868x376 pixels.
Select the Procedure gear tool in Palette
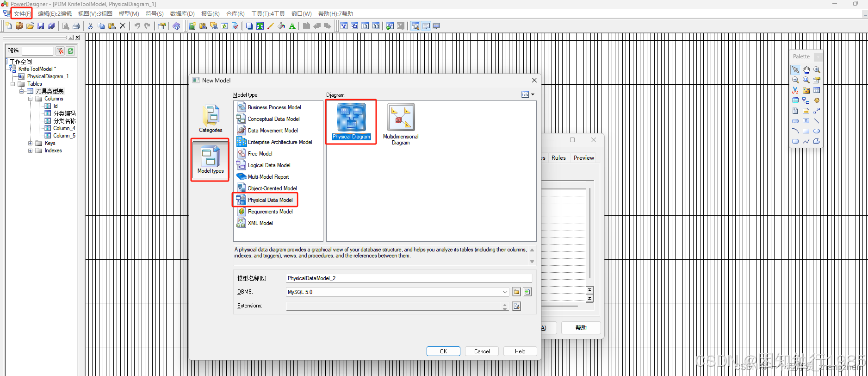point(817,100)
